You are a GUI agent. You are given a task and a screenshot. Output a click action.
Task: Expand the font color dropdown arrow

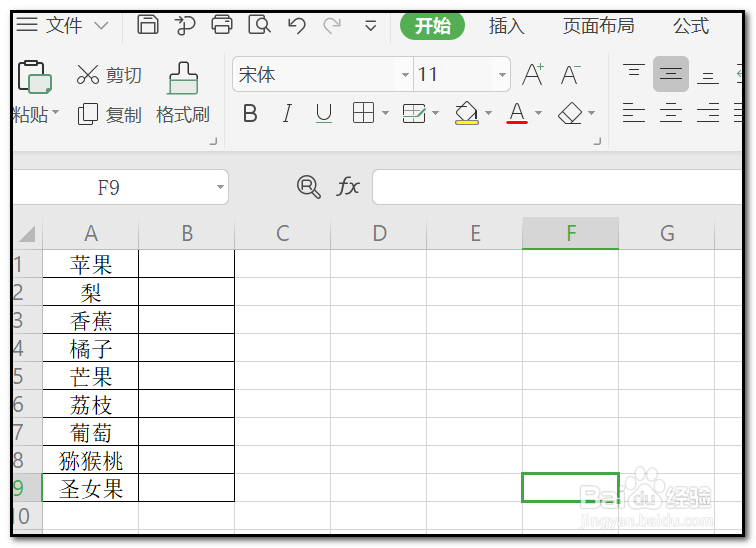539,114
